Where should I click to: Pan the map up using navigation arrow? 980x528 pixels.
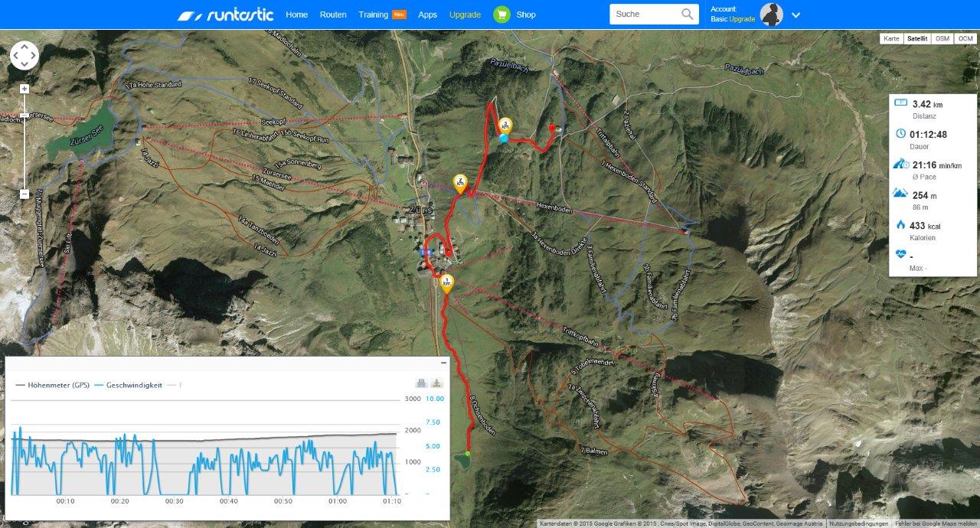(24, 46)
